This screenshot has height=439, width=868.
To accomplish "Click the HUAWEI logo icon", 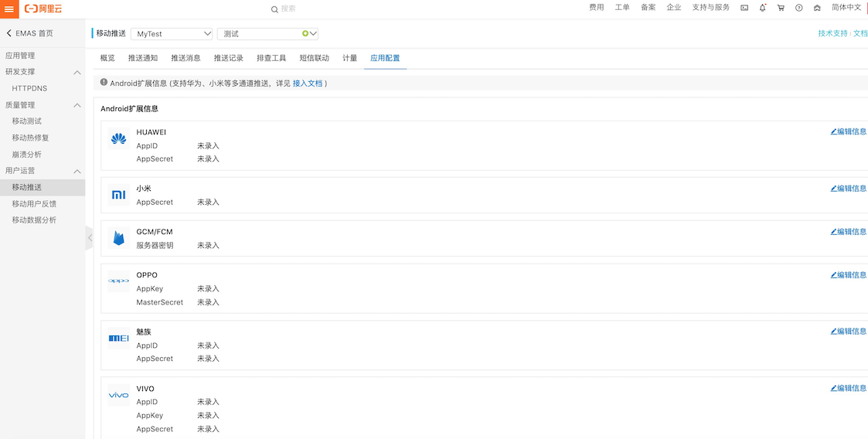I will pos(118,139).
